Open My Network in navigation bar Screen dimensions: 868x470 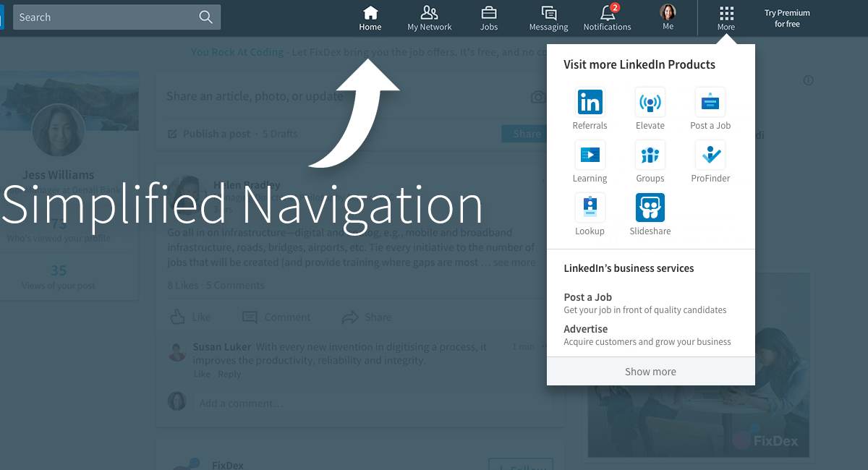click(x=429, y=19)
